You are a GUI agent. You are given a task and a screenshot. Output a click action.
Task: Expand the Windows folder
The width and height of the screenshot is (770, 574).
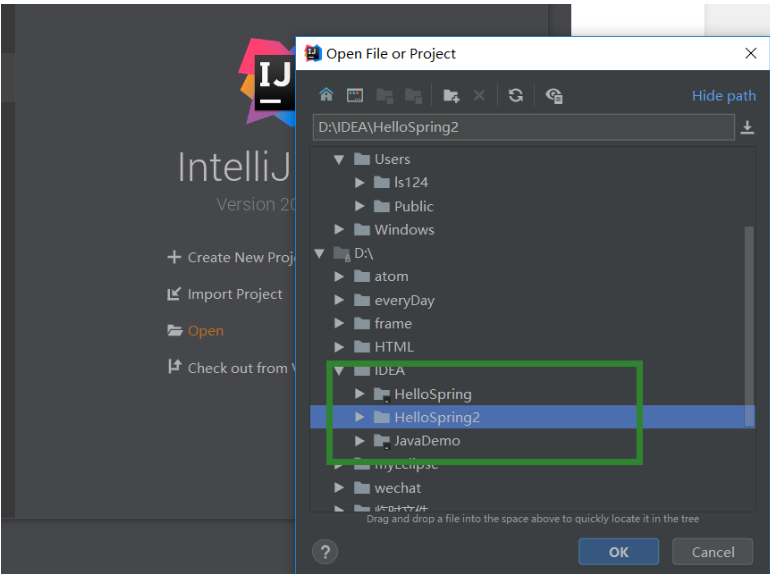338,229
